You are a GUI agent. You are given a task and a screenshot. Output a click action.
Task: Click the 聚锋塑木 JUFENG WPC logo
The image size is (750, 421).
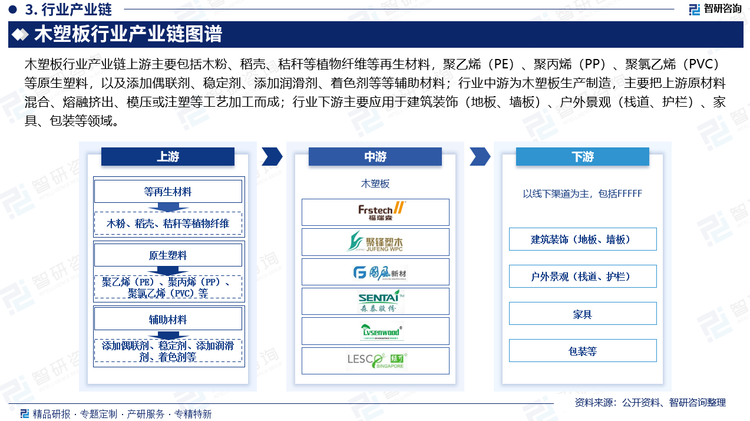[375, 242]
